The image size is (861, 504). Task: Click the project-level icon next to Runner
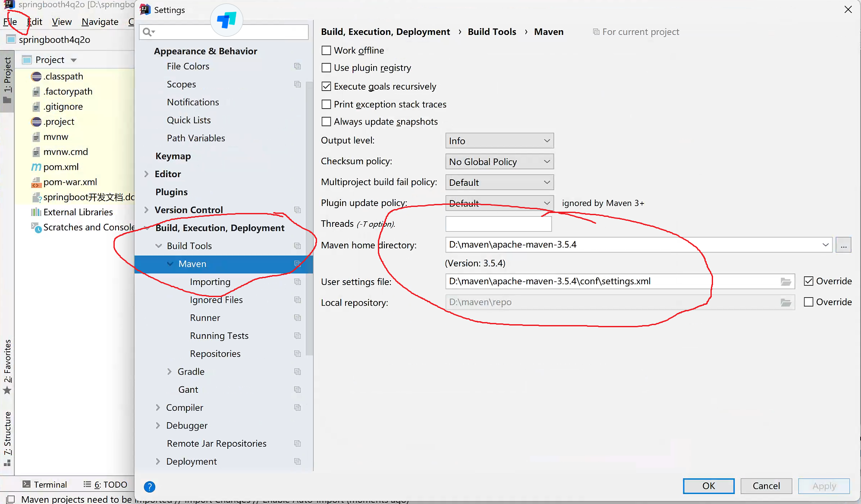(298, 318)
